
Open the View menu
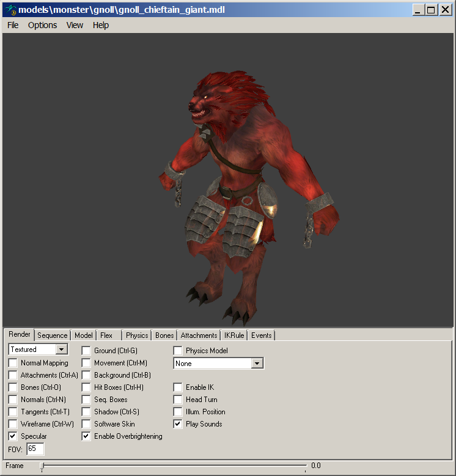75,25
